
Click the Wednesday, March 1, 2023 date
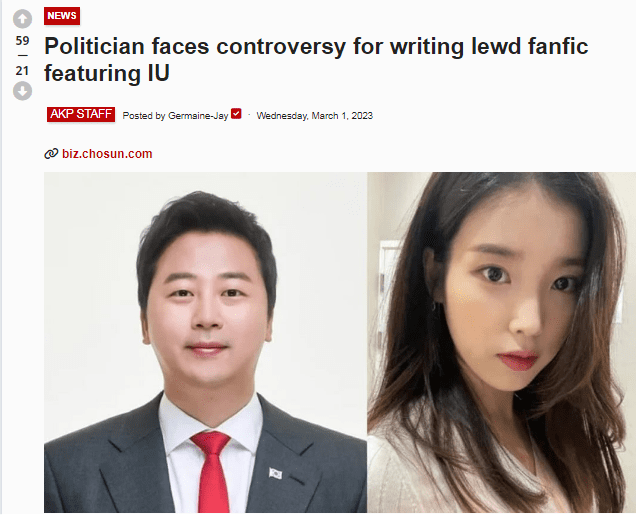[x=315, y=116]
